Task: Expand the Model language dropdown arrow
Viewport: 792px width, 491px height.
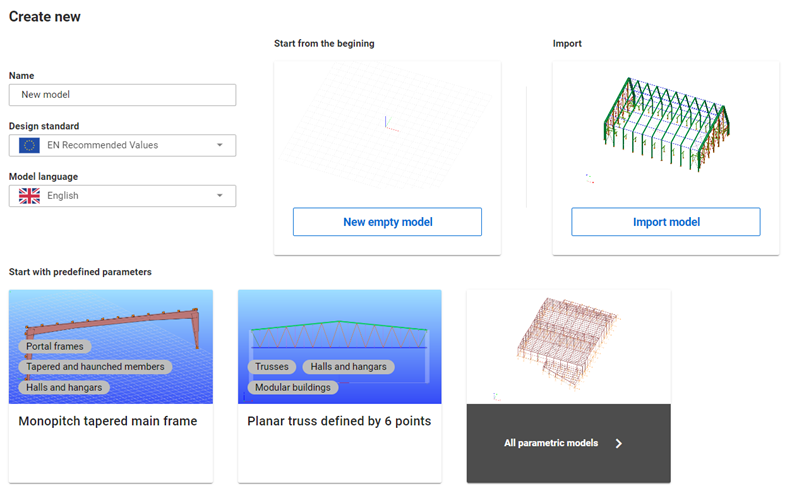Action: (x=220, y=196)
